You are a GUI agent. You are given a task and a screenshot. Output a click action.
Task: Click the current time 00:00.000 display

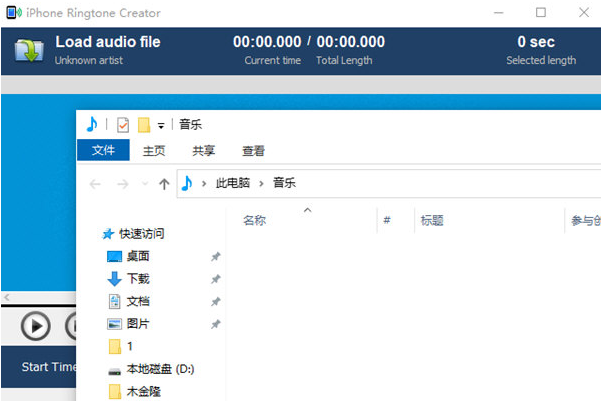tap(267, 42)
